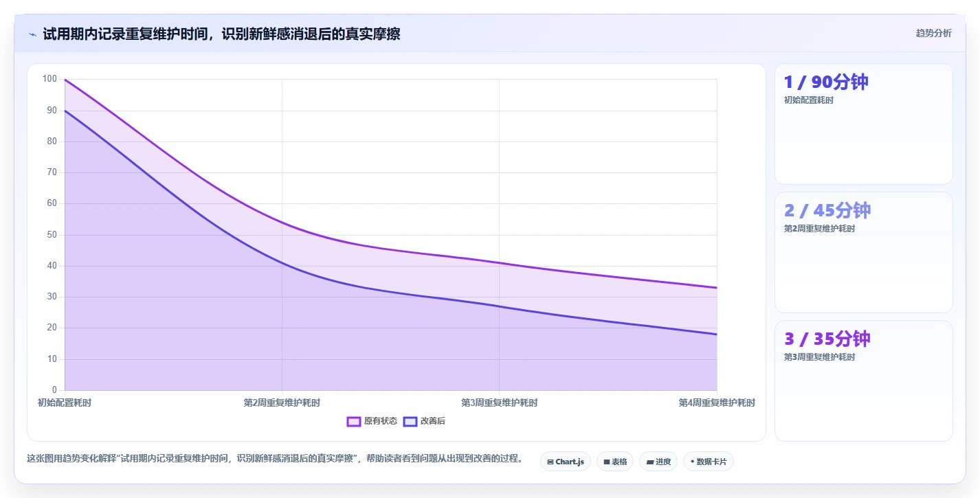
Task: Open the 2 / 45分钟 data card
Action: point(863,252)
